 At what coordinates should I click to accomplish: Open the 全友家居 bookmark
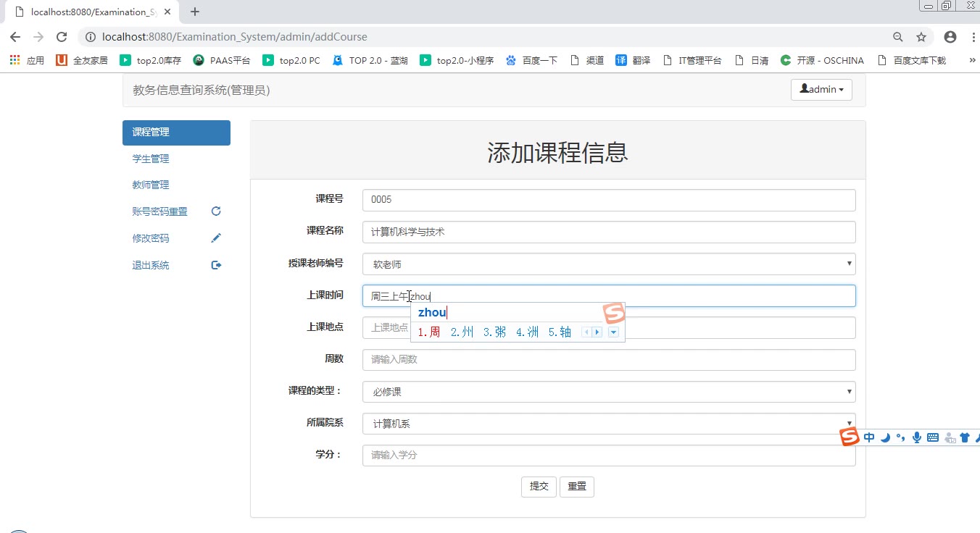pyautogui.click(x=82, y=61)
